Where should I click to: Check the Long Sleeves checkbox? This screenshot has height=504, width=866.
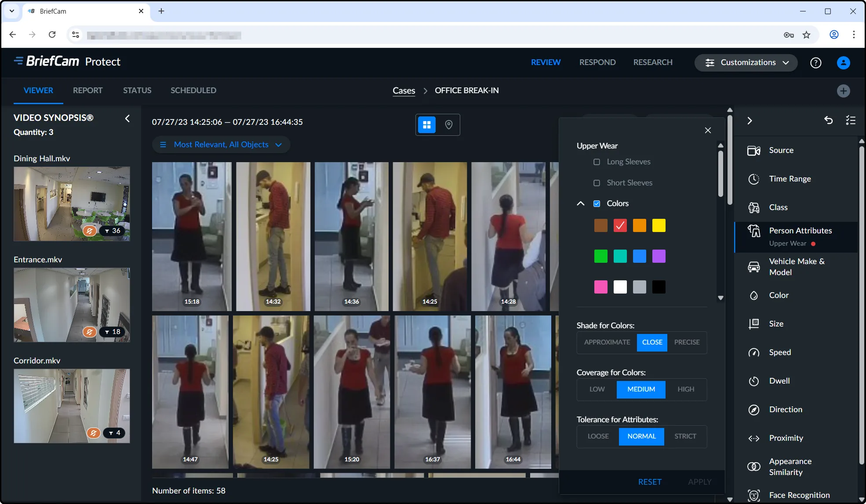[x=597, y=162]
